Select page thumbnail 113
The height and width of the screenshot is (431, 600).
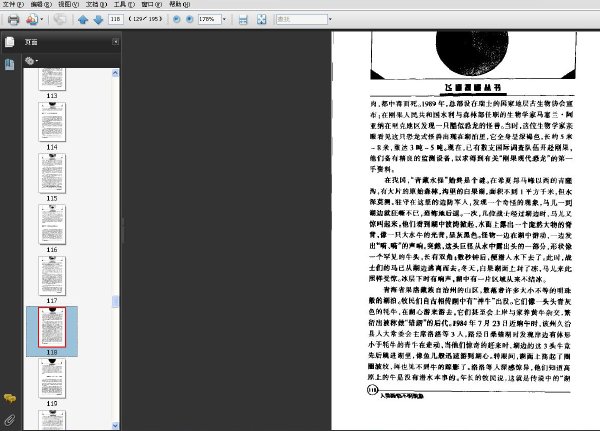(x=52, y=79)
